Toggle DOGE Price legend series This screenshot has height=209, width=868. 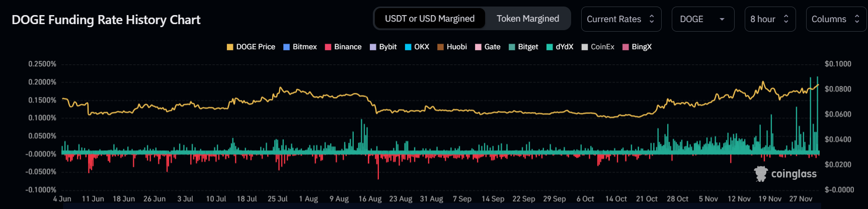coord(251,47)
